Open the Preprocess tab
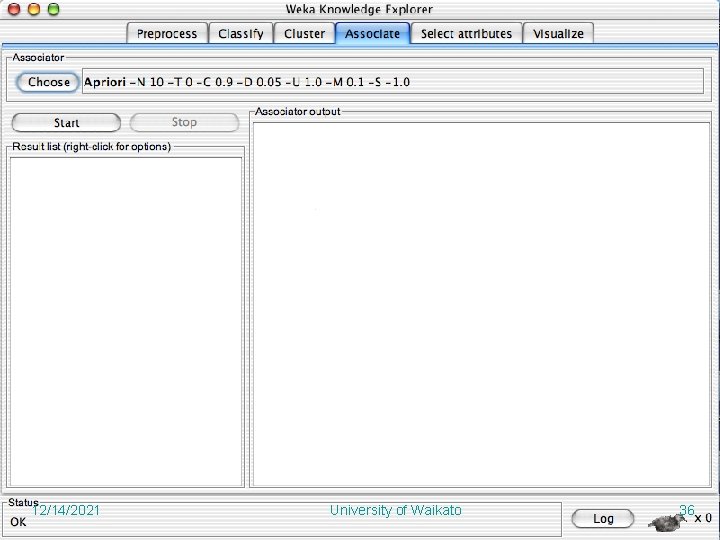 [167, 34]
